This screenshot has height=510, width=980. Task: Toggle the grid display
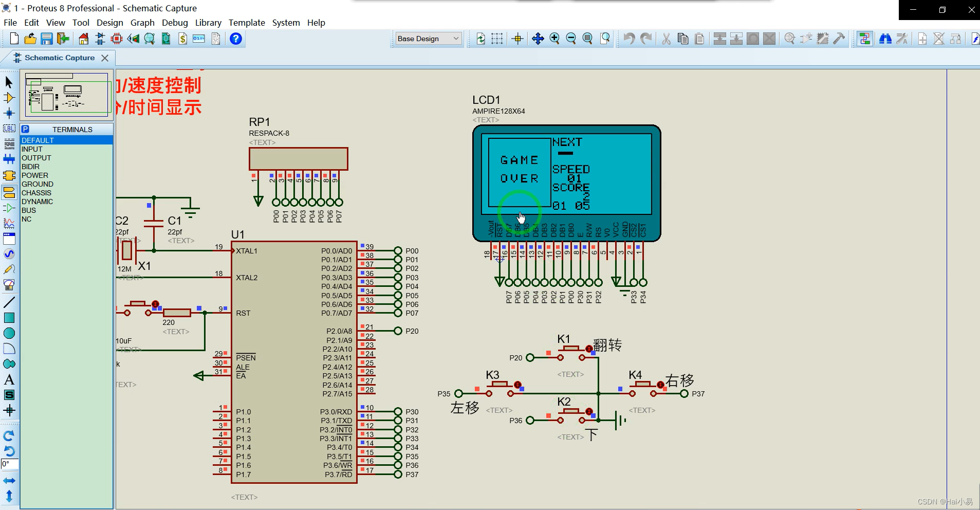tap(497, 39)
